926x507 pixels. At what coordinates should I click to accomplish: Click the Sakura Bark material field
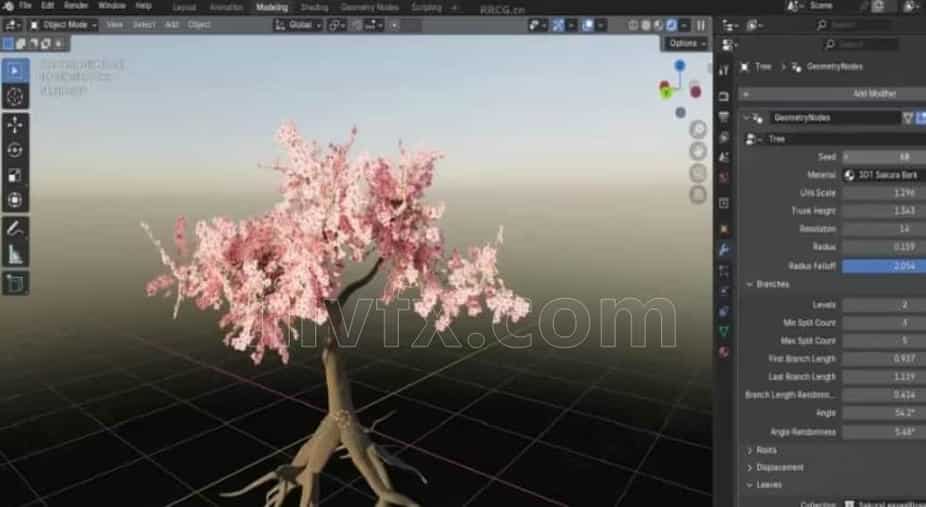[884, 175]
